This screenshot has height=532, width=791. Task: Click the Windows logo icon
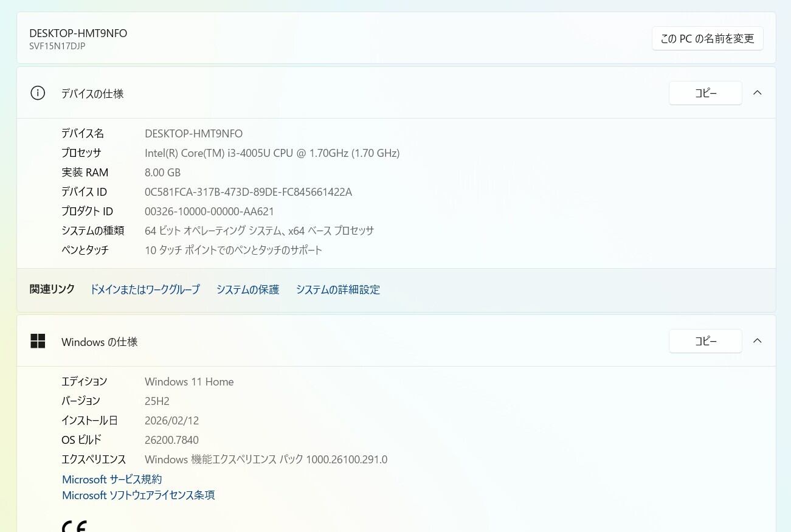pyautogui.click(x=38, y=341)
